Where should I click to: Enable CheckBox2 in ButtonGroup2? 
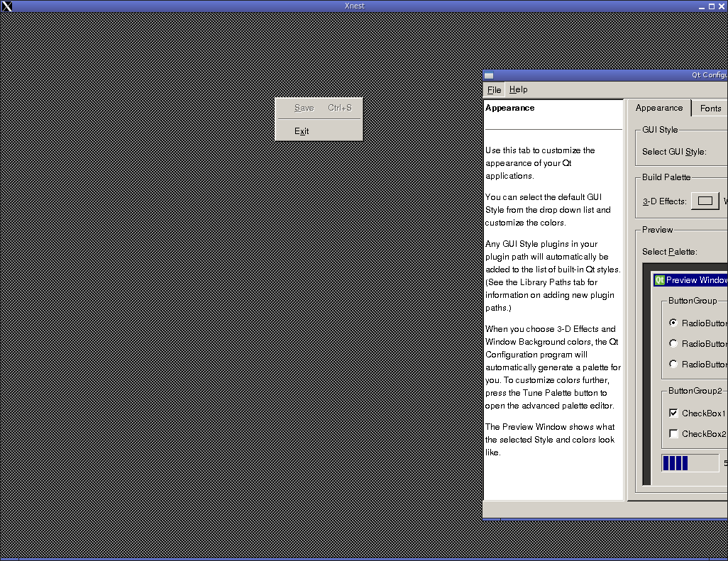pyautogui.click(x=673, y=433)
